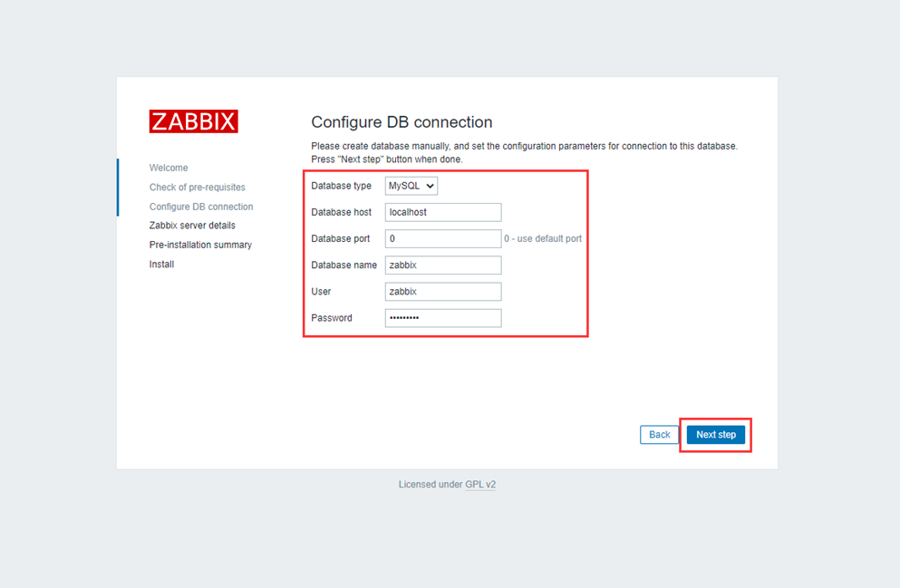This screenshot has height=588, width=900.
Task: Select Check of pre-requisites step
Action: (x=198, y=187)
